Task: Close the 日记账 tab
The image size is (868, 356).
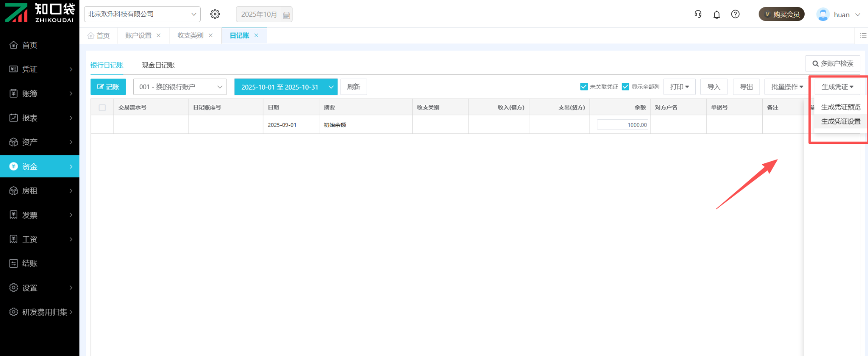Action: [x=256, y=35]
